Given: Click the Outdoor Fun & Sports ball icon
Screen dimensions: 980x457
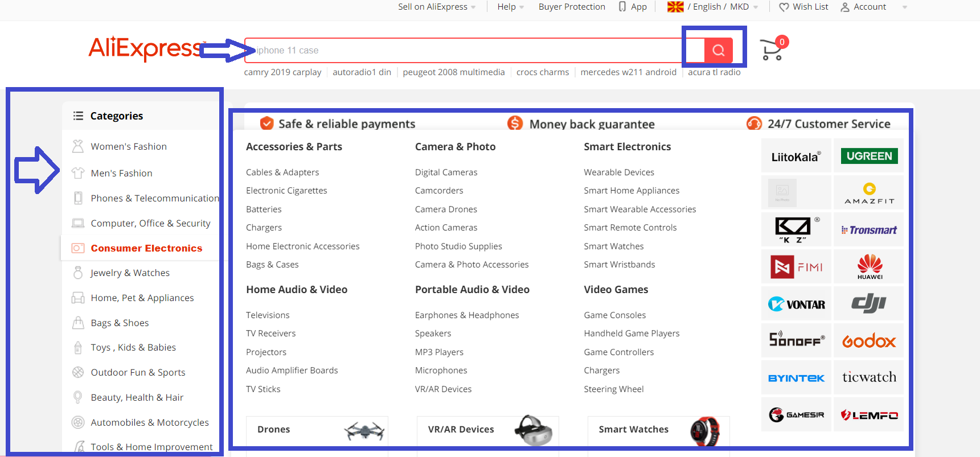Looking at the screenshot, I should pos(78,372).
